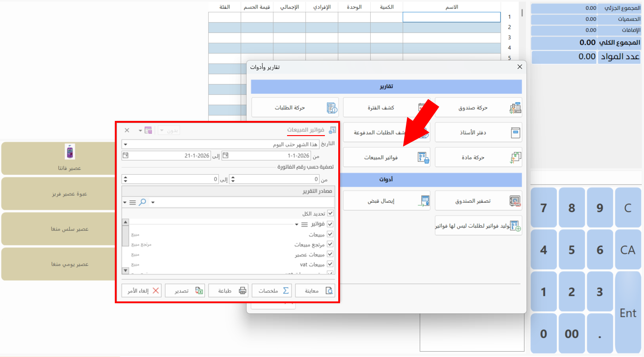The height and width of the screenshot is (357, 644).
Task: Click the saved layout icon in sales invoices panel header
Action: tap(149, 130)
